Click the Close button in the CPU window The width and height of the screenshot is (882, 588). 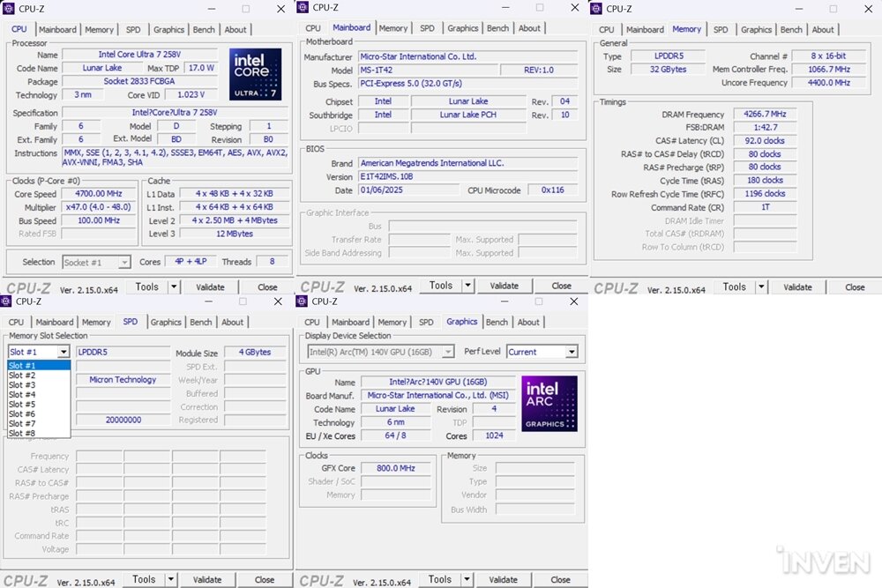[267, 287]
